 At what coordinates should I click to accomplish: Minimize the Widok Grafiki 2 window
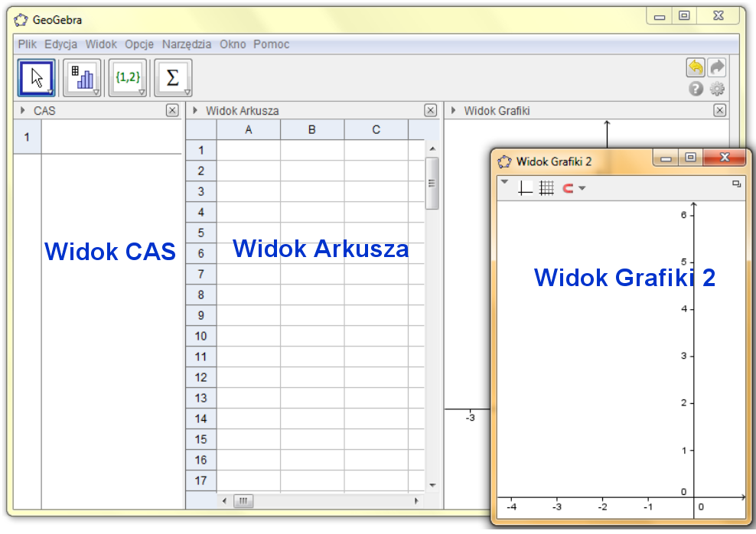666,158
